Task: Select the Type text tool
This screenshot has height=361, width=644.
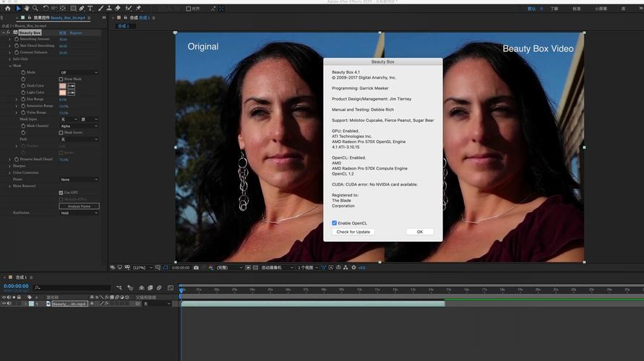Action: (90, 8)
